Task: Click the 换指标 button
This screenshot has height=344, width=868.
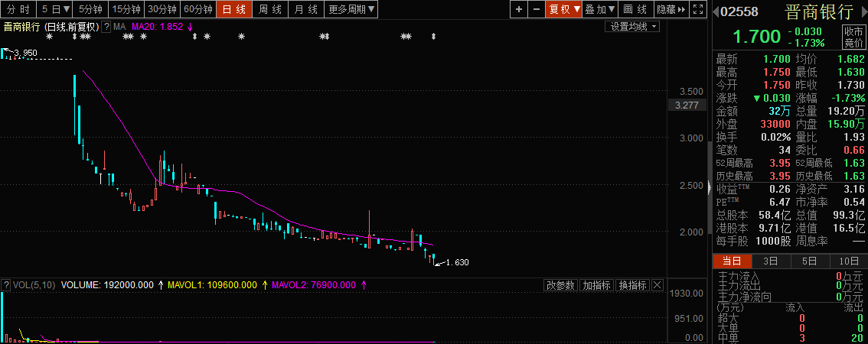Action: (632, 285)
